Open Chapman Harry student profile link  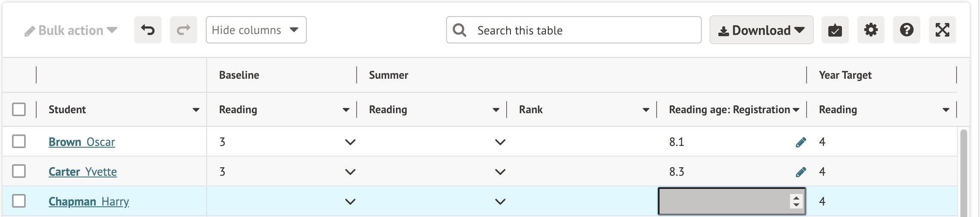tap(89, 202)
